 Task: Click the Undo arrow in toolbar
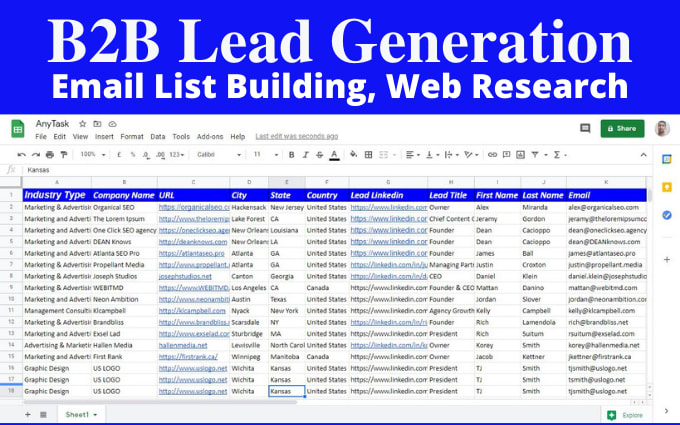[22, 155]
